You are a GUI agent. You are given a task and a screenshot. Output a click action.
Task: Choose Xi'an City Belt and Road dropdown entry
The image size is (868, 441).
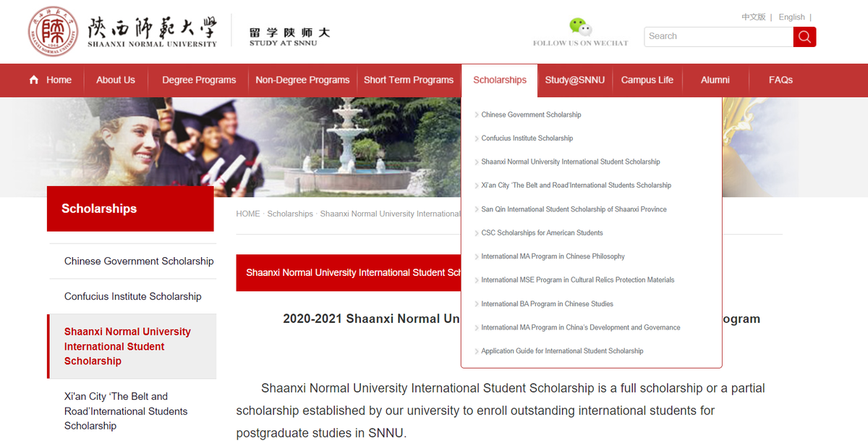tap(576, 185)
